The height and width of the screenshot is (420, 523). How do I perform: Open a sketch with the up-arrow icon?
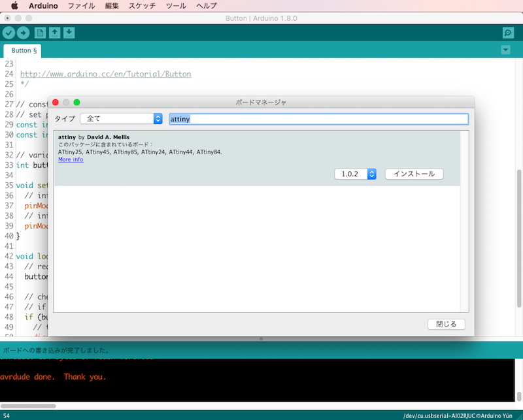[x=55, y=33]
